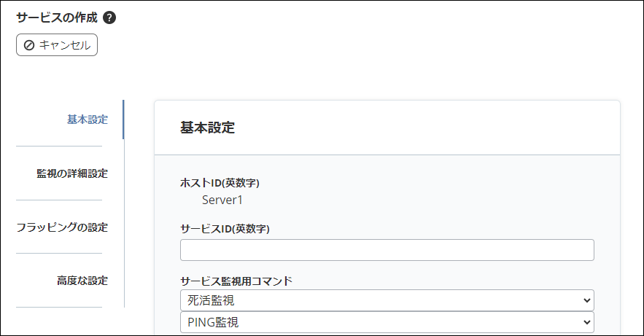Go to the フラッピングの設定 tab
The width and height of the screenshot is (644, 336).
[x=62, y=227]
